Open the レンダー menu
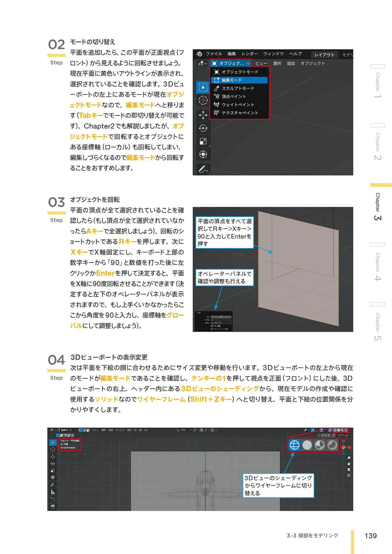This screenshot has height=554, width=392. (x=250, y=54)
